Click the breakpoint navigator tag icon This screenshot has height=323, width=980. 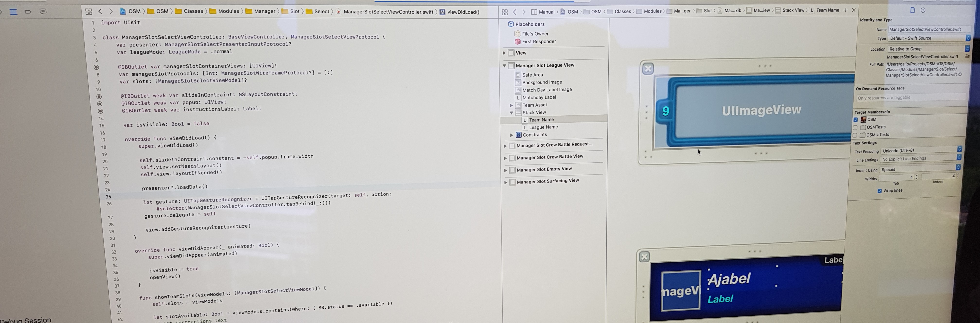28,12
